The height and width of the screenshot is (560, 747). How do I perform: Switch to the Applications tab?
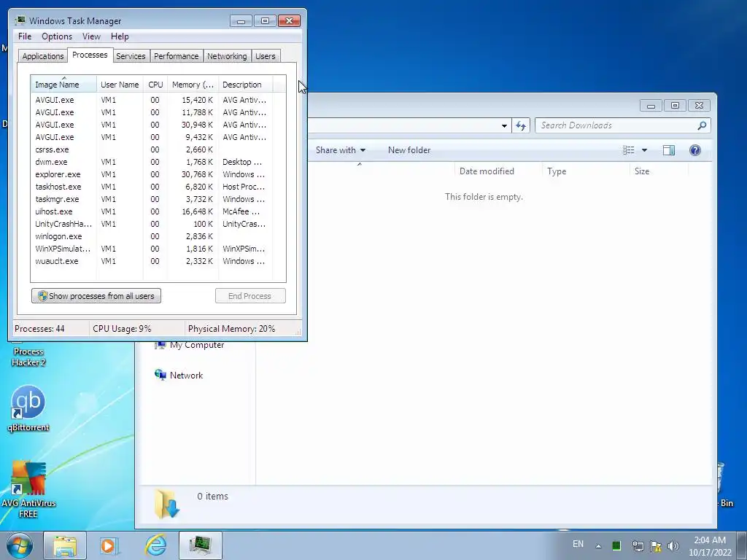[x=43, y=56]
